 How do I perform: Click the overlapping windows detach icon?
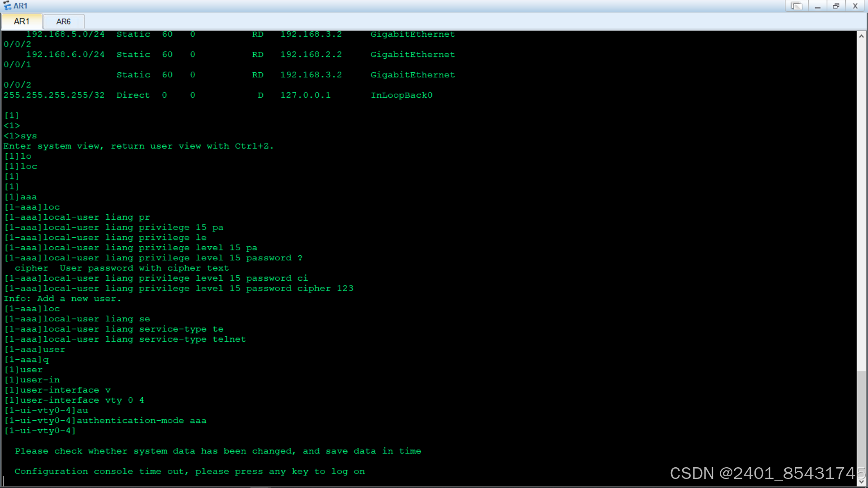tap(796, 6)
